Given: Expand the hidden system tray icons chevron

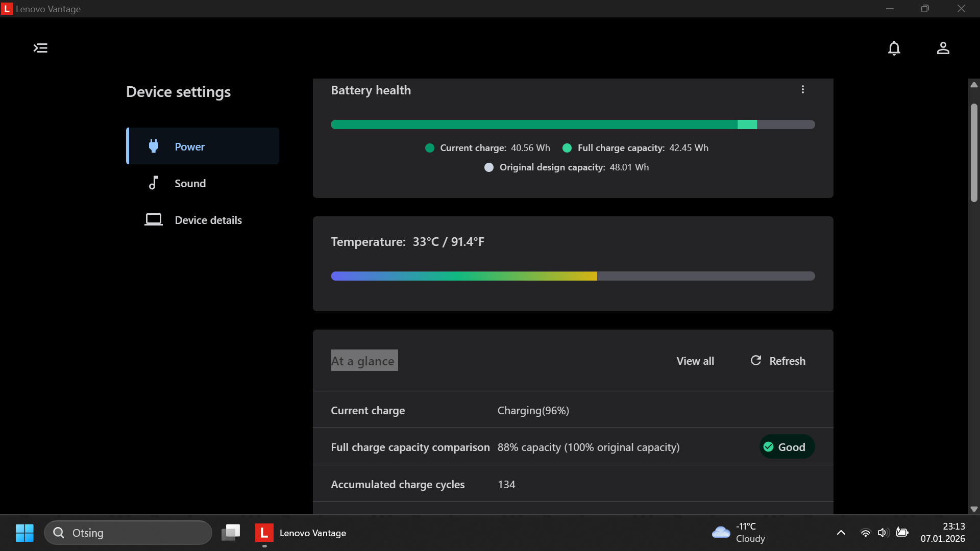Looking at the screenshot, I should (x=841, y=533).
